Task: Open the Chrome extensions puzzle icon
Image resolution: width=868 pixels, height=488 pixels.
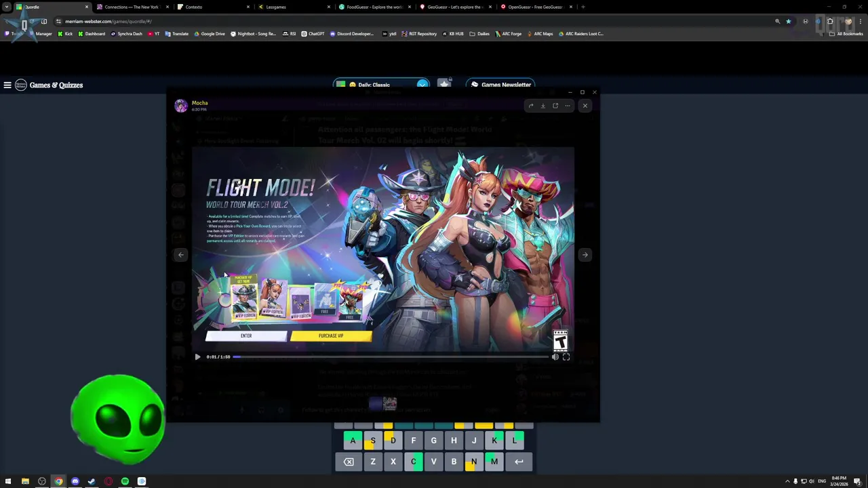Action: [830, 21]
